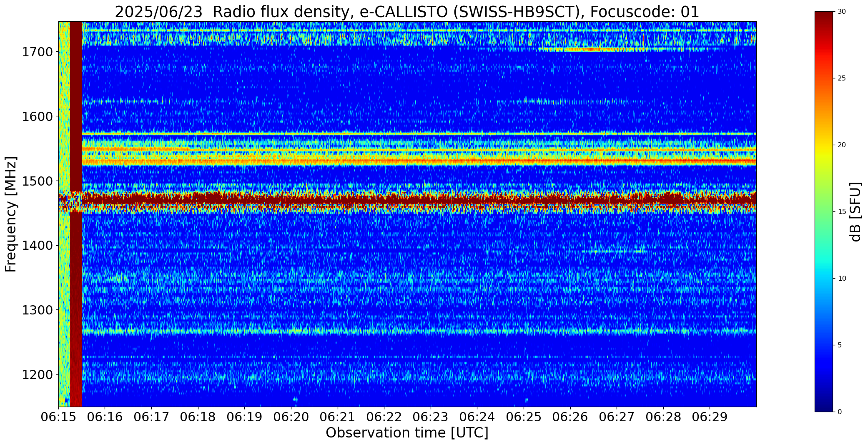The width and height of the screenshot is (868, 445).
Task: Click the 06:27 time tick label
Action: pos(617,417)
